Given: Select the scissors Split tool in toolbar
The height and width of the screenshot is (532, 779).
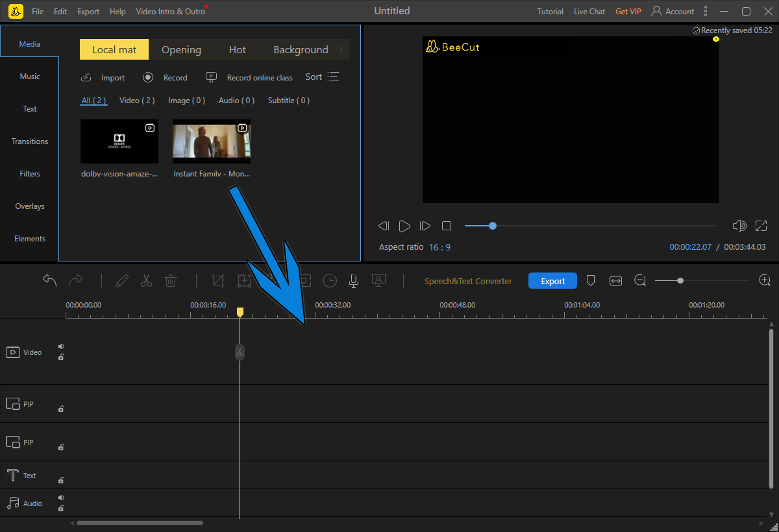Looking at the screenshot, I should point(146,280).
